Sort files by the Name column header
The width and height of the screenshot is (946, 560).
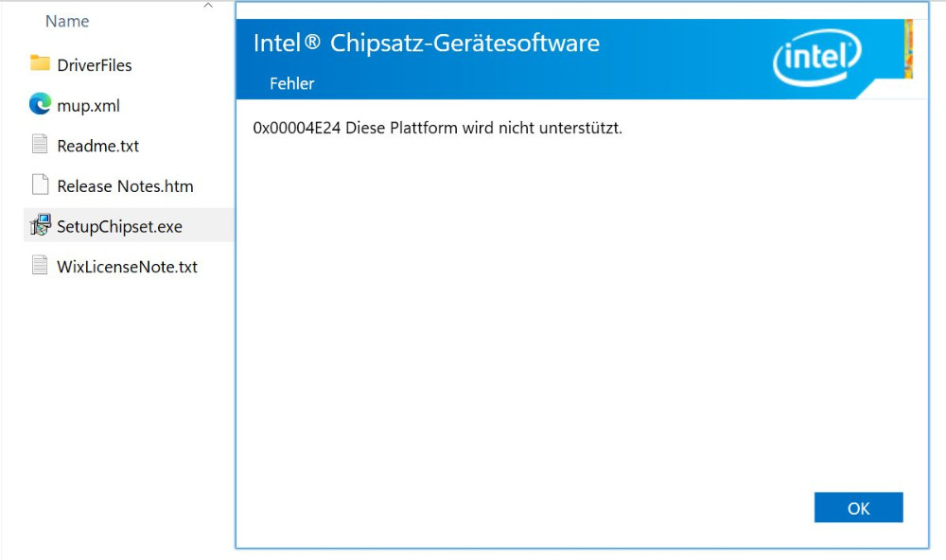[67, 21]
